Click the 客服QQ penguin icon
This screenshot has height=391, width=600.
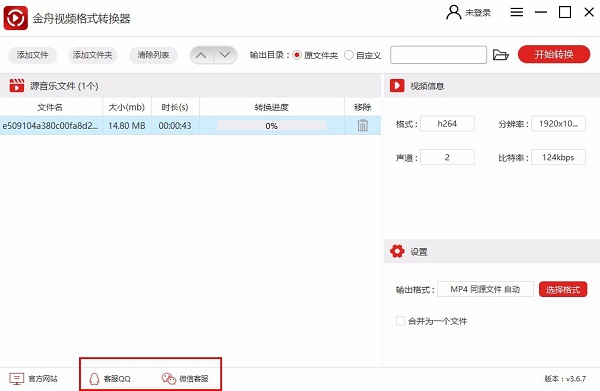click(x=94, y=379)
